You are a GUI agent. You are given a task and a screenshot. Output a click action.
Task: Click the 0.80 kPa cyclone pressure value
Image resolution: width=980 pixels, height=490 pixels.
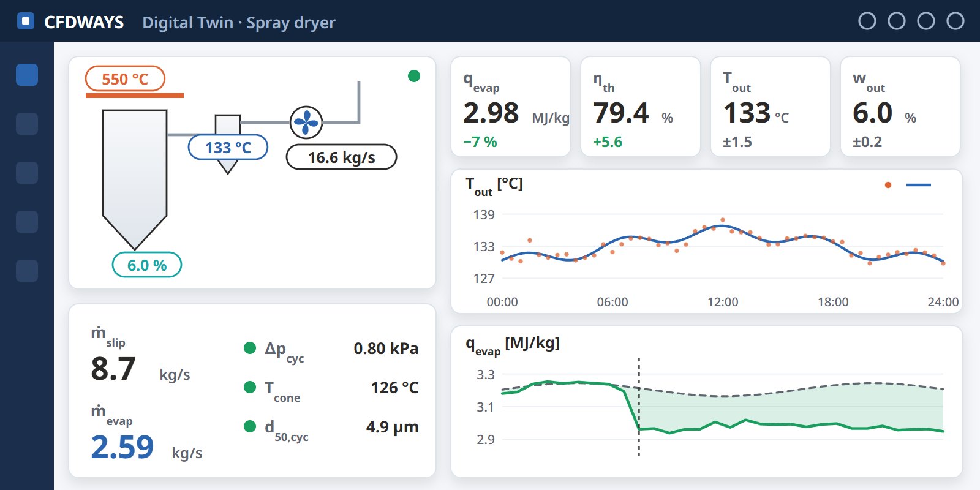(386, 349)
